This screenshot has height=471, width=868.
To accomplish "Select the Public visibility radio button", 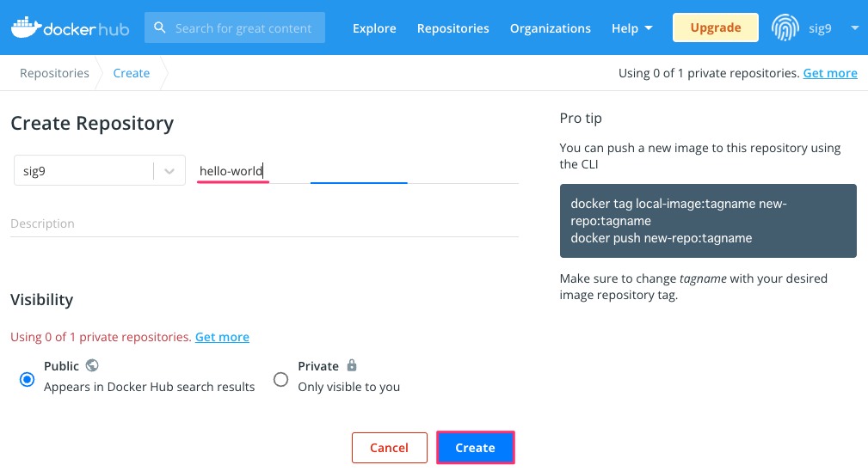I will click(27, 379).
